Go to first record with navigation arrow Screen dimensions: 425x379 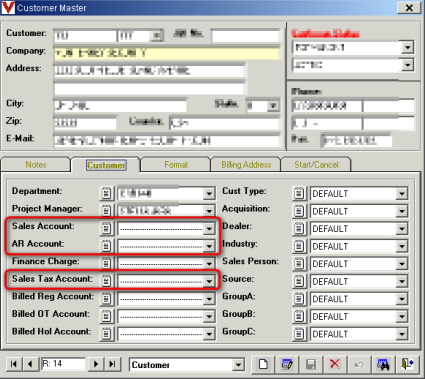pos(14,364)
